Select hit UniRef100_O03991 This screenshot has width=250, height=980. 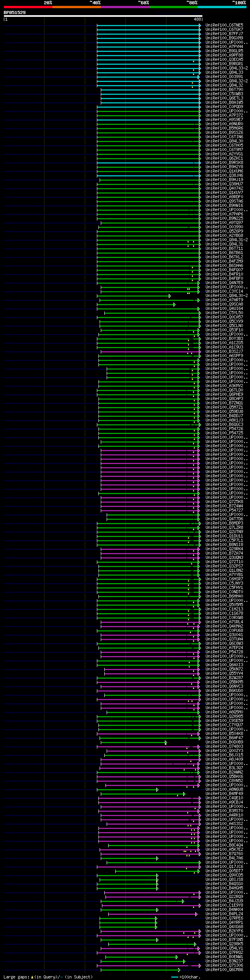click(224, 77)
